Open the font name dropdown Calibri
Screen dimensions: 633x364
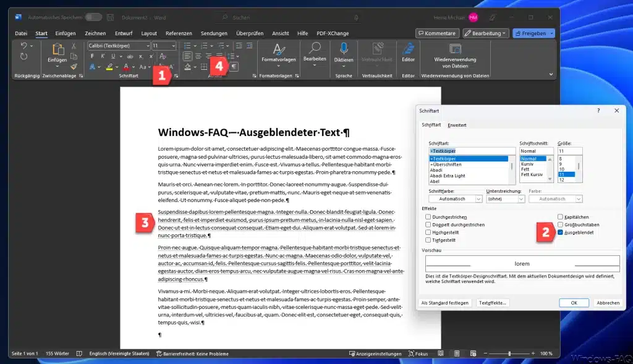coord(148,46)
